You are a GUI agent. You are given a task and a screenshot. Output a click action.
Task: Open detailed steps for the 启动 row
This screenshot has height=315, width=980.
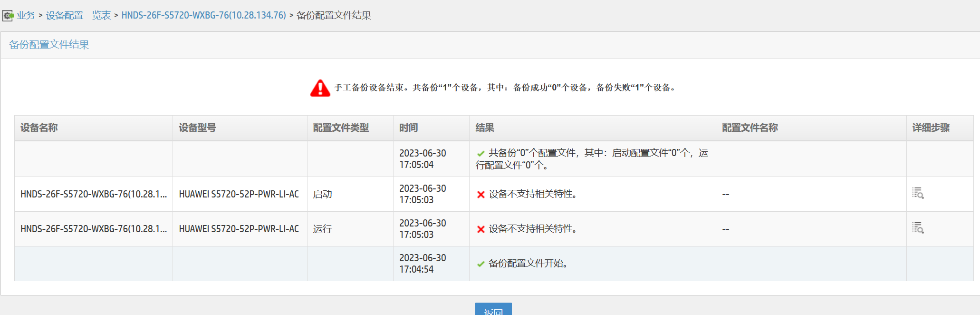point(917,193)
